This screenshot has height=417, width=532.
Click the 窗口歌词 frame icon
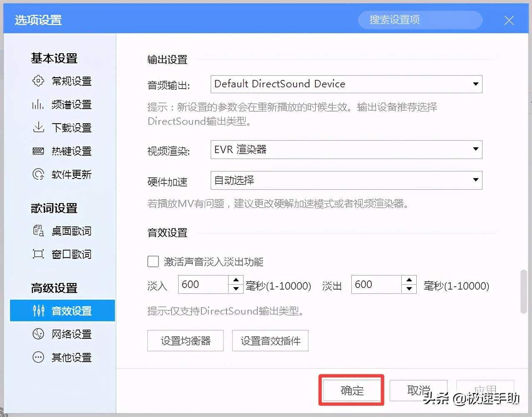tap(38, 254)
